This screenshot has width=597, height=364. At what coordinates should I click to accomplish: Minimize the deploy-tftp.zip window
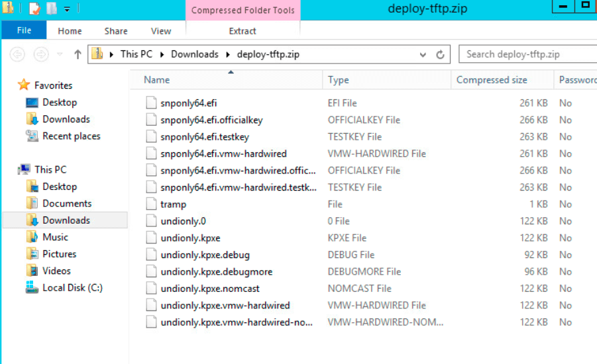563,7
